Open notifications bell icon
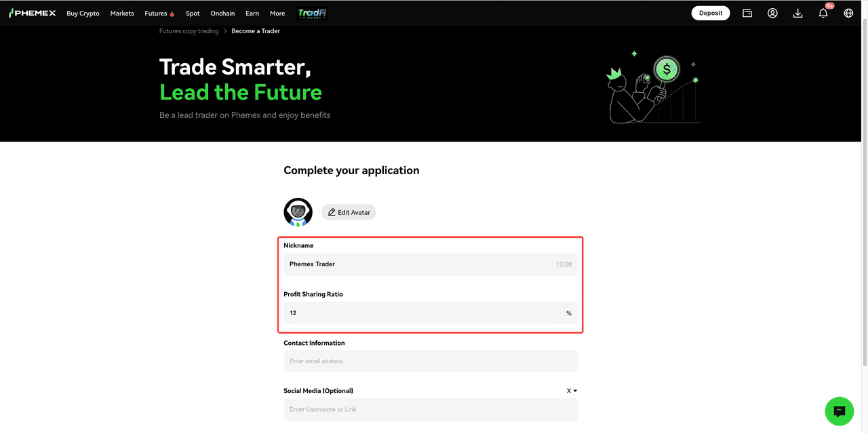Screen dimensions: 868x433 tap(823, 13)
